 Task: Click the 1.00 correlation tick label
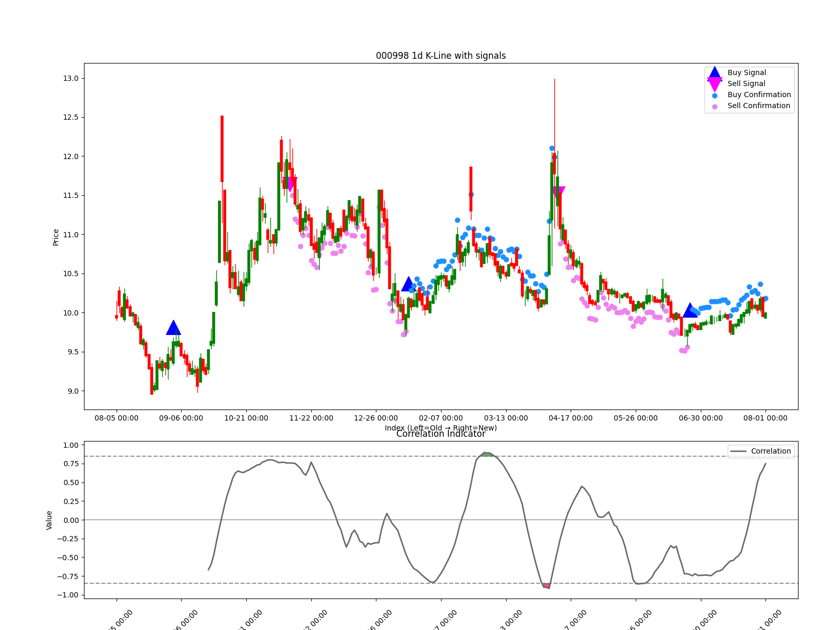coord(71,446)
